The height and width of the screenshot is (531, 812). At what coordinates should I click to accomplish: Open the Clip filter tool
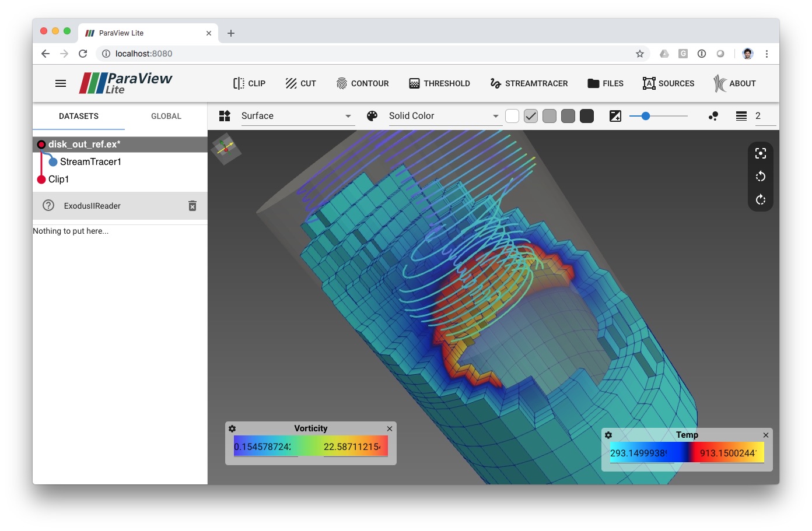coord(249,83)
